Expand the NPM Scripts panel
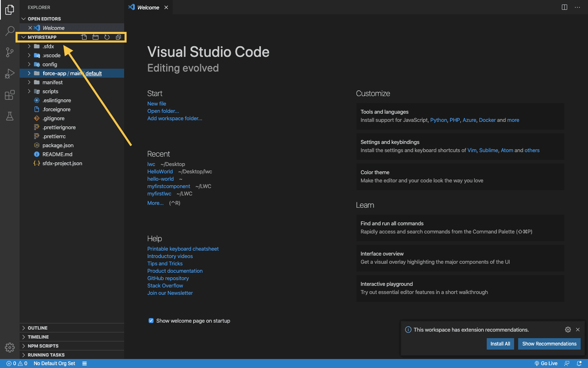Image resolution: width=588 pixels, height=368 pixels. (72, 346)
